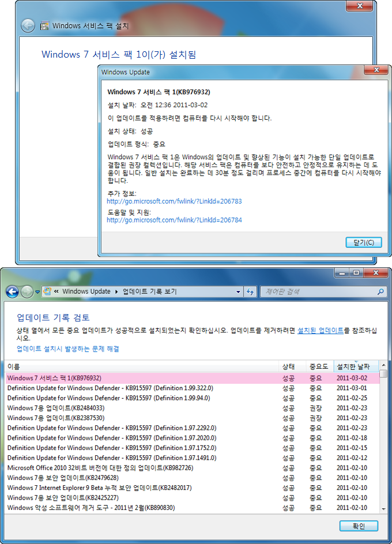
Task: Select the Definition 1.97.1752.0 update row
Action: click(x=193, y=448)
